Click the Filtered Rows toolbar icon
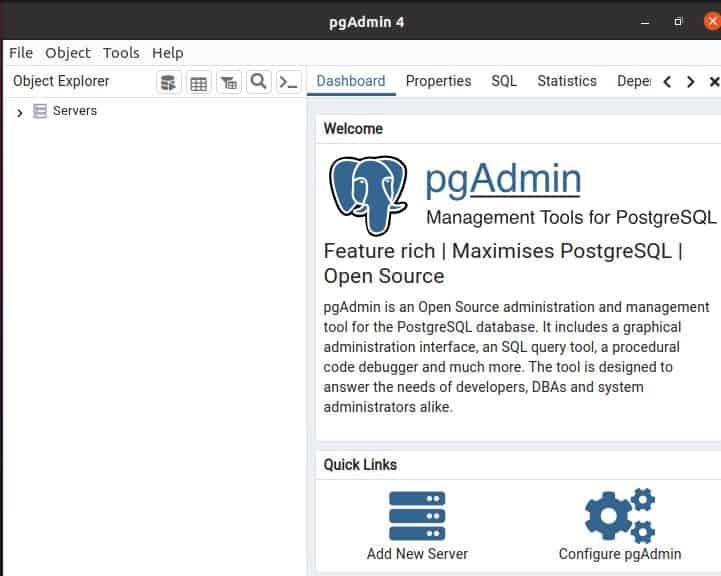This screenshot has width=721, height=576. (229, 83)
